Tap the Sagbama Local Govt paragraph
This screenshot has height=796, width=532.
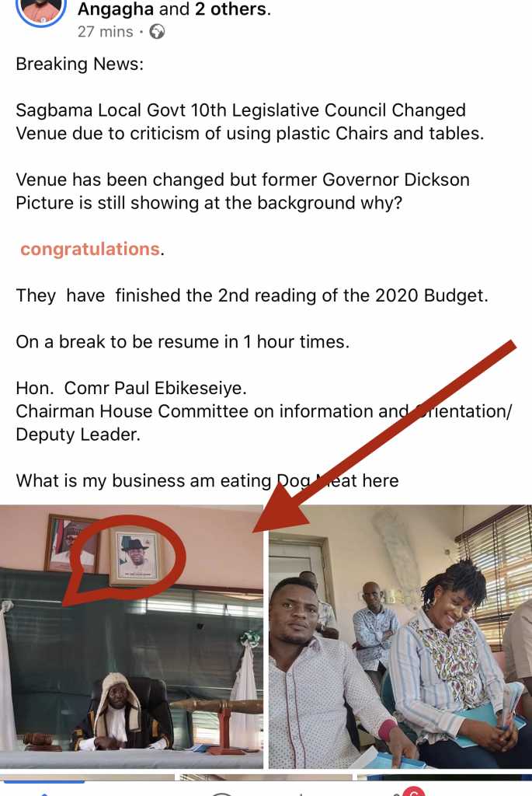tap(250, 122)
